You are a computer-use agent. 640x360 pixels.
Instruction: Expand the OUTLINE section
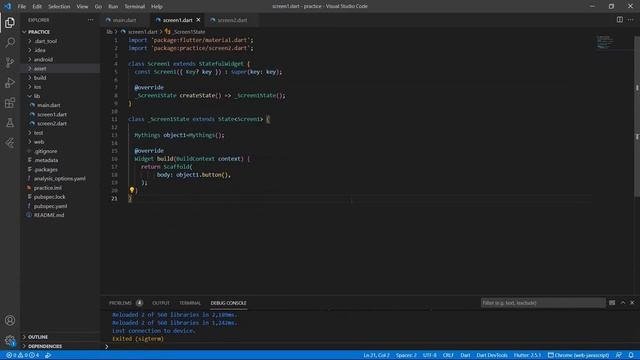tap(38, 337)
